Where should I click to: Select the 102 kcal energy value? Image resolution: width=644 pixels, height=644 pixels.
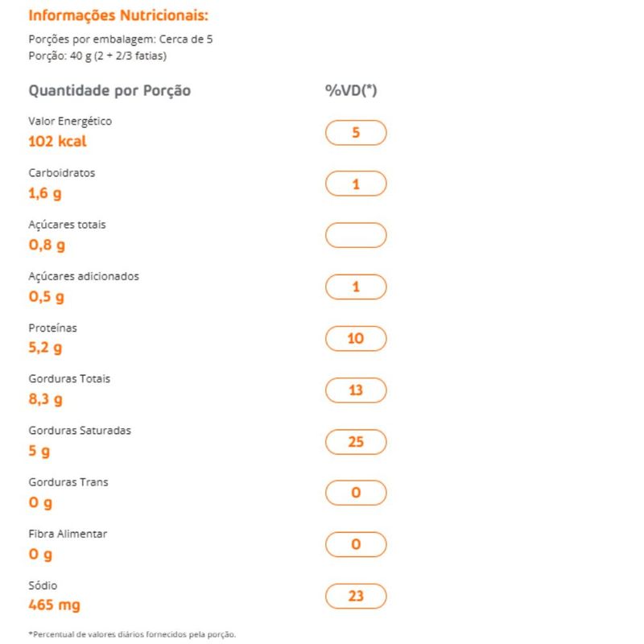click(x=57, y=142)
